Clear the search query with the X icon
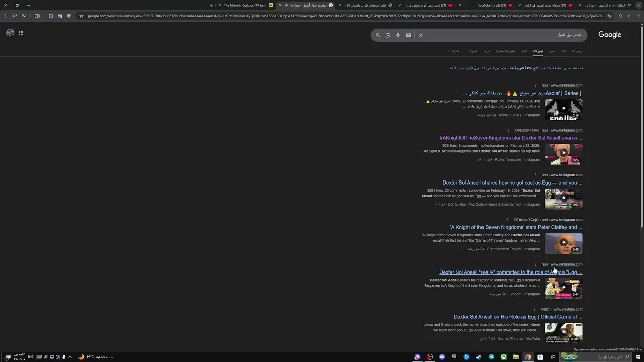The height and width of the screenshot is (362, 644). click(421, 35)
